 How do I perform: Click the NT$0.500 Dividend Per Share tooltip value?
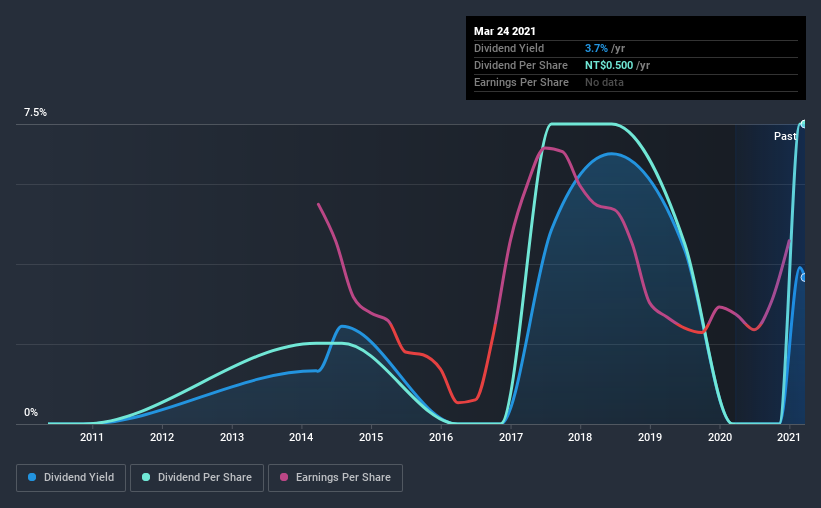609,65
